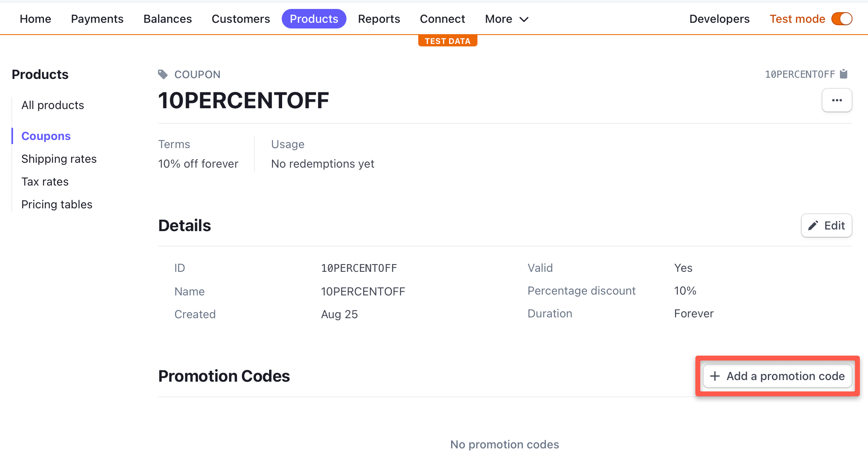The width and height of the screenshot is (868, 472).
Task: Select the Products navigation tab
Action: tap(314, 19)
